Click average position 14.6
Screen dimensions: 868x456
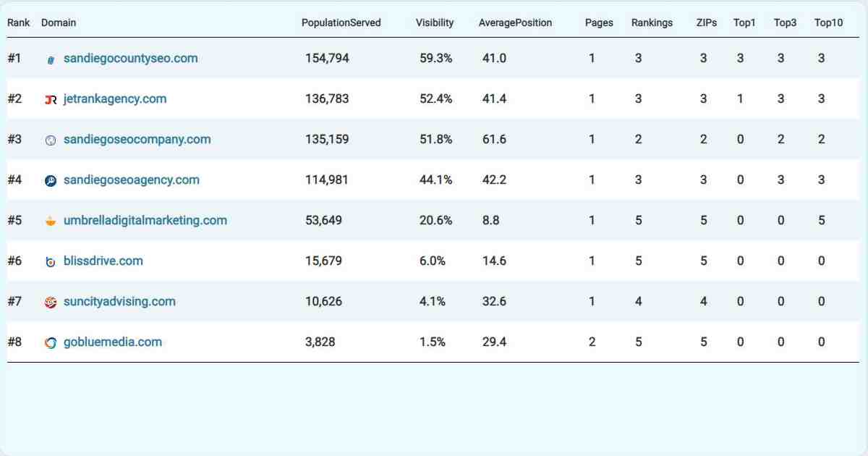point(494,261)
